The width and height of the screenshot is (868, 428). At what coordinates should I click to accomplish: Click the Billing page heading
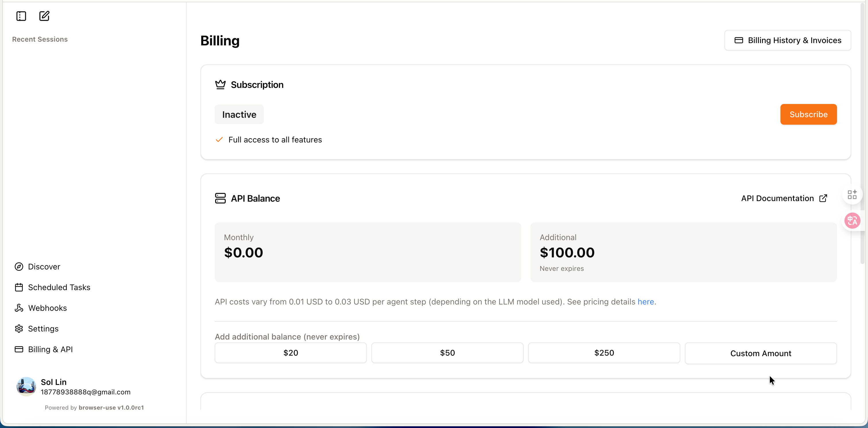220,41
